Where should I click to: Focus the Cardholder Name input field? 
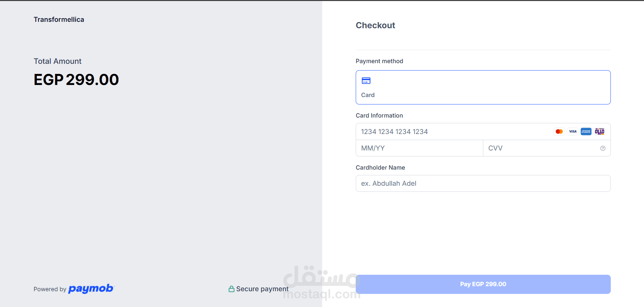pos(483,183)
